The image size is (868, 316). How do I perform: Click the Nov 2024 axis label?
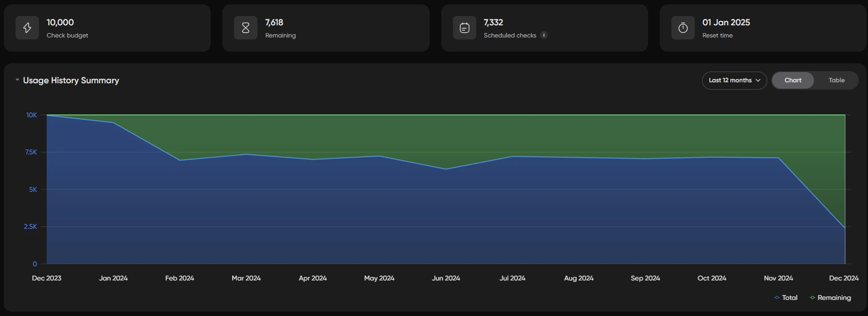778,278
